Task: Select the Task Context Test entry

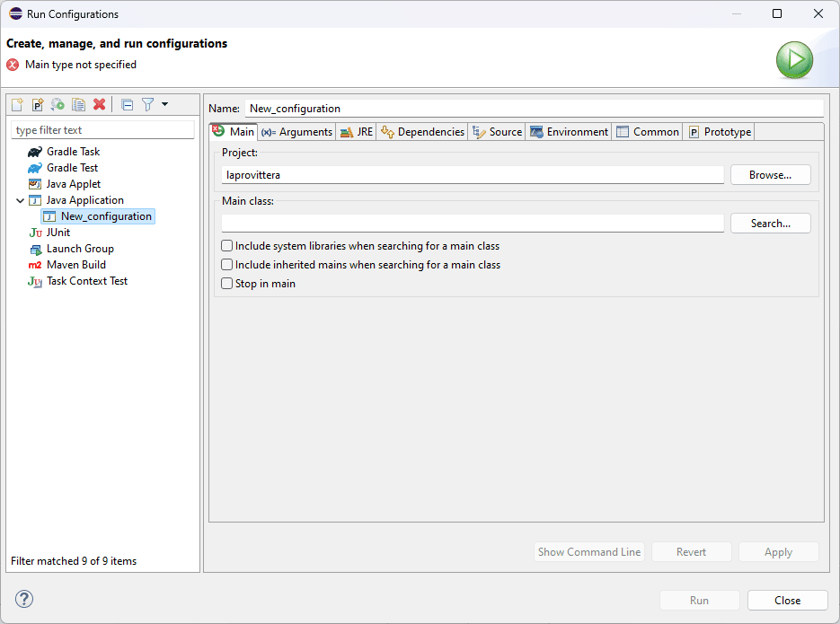Action: tap(87, 281)
